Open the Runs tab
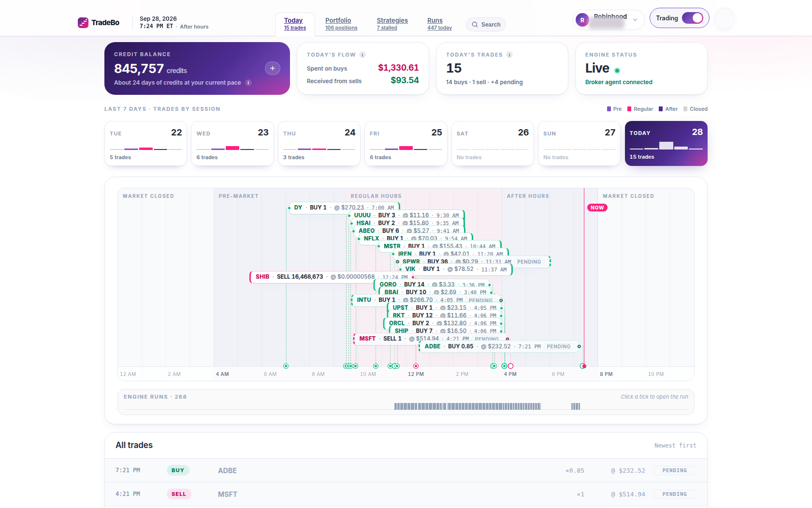The height and width of the screenshot is (508, 812). tap(439, 24)
